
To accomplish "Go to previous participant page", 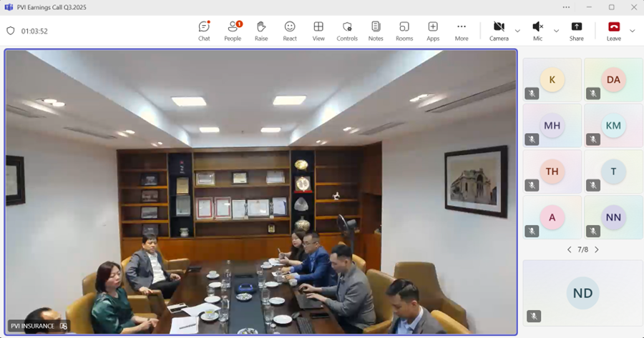I will coord(569,249).
